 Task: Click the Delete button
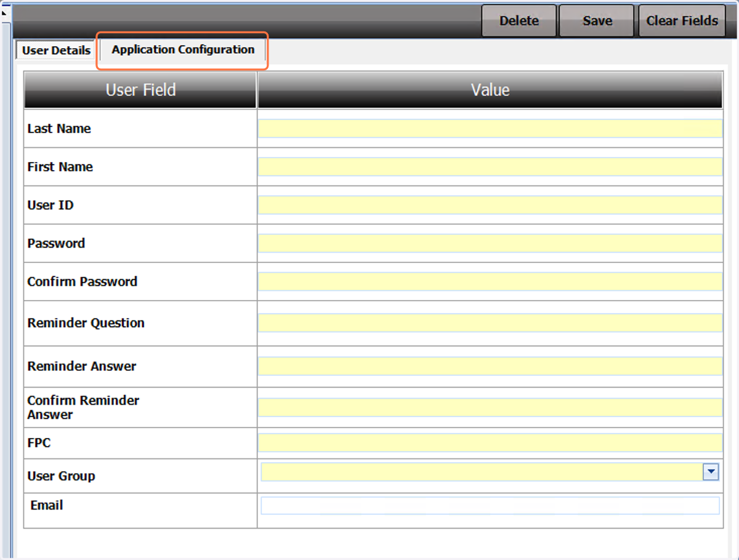coord(519,21)
